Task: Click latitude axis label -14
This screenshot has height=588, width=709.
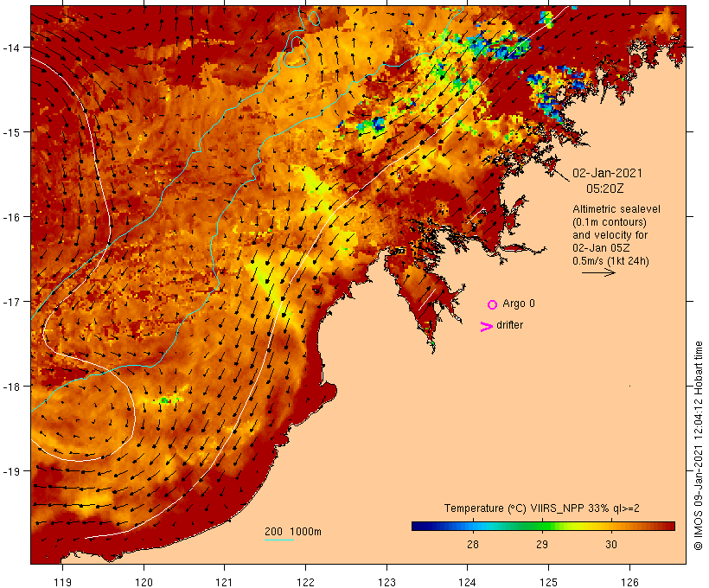Action: 11,48
